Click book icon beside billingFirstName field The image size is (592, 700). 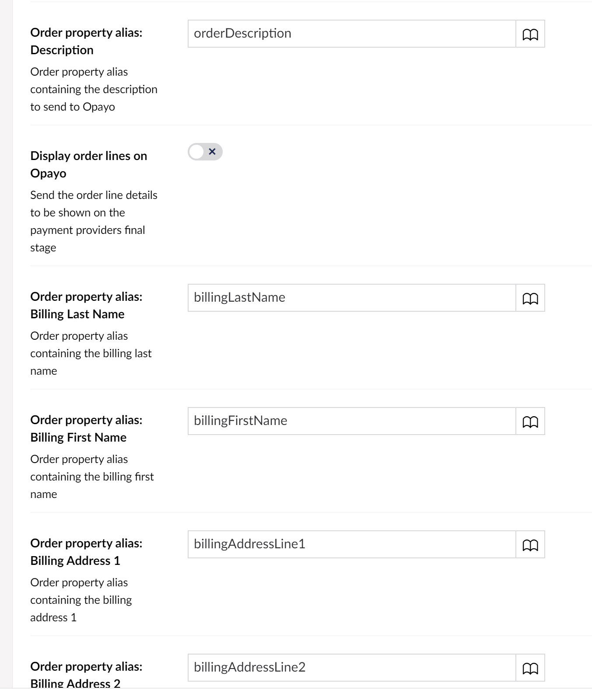pos(530,421)
